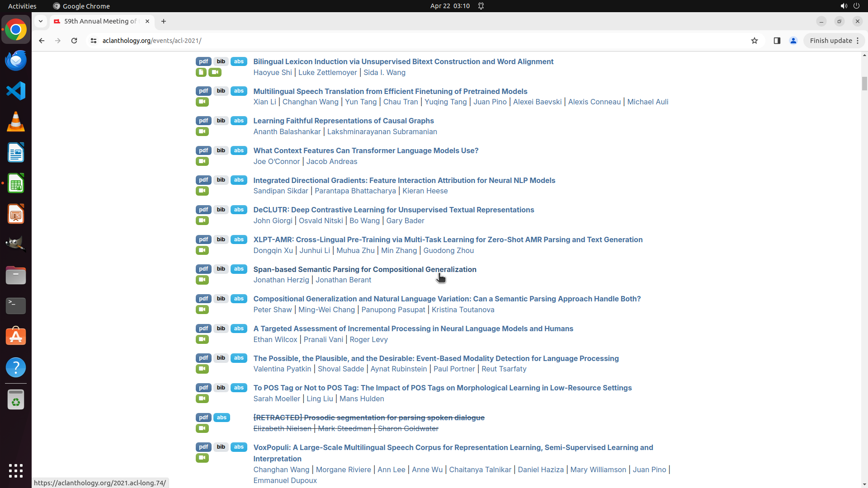The width and height of the screenshot is (868, 488).
Task: Click the green attachment icon under Bilingual Lexicon Induction
Action: click(201, 72)
